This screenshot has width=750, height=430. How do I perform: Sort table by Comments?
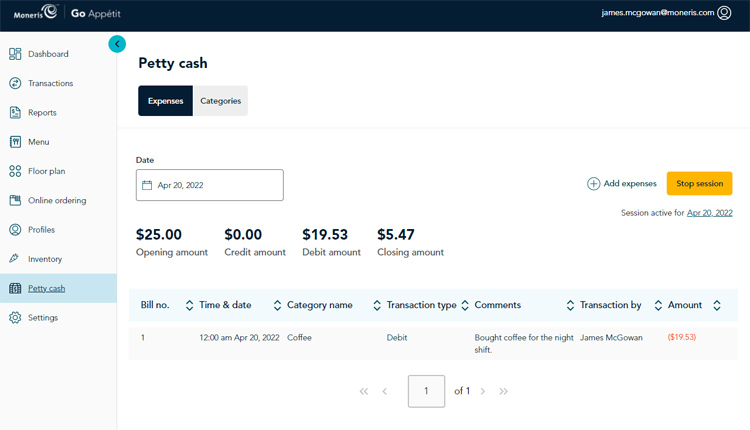[x=570, y=305]
